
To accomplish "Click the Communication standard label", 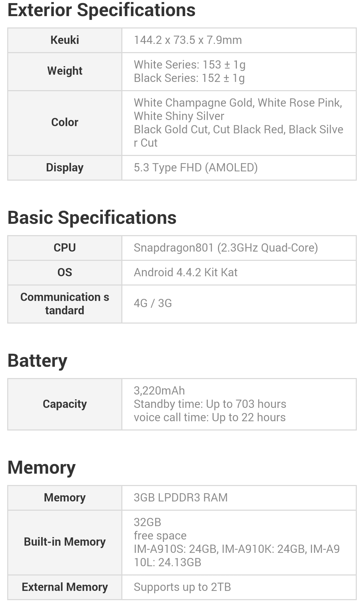I will click(65, 303).
